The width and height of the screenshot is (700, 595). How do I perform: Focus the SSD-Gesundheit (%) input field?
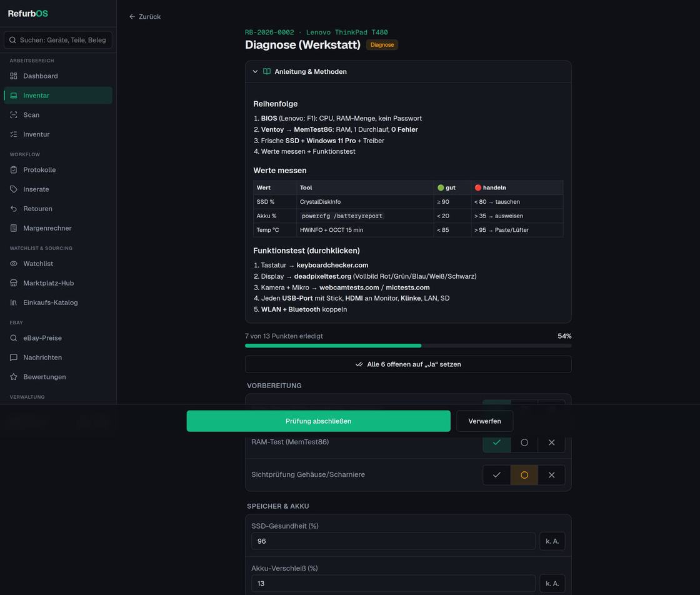pyautogui.click(x=393, y=541)
